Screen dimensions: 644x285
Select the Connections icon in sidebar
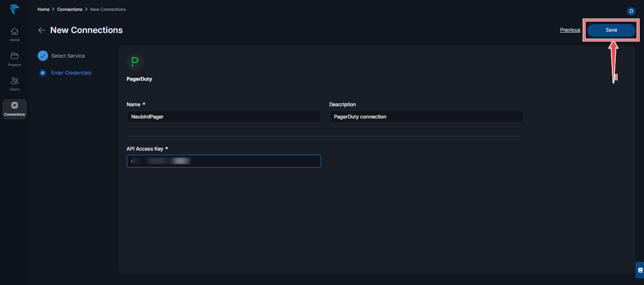[14, 108]
